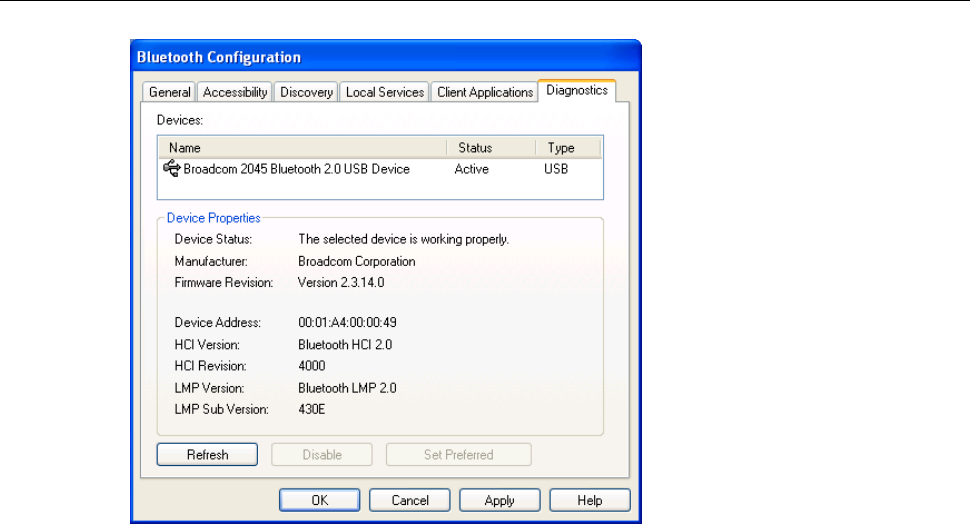
Task: Click the Bluetooth Configuration title bar
Action: (x=386, y=57)
